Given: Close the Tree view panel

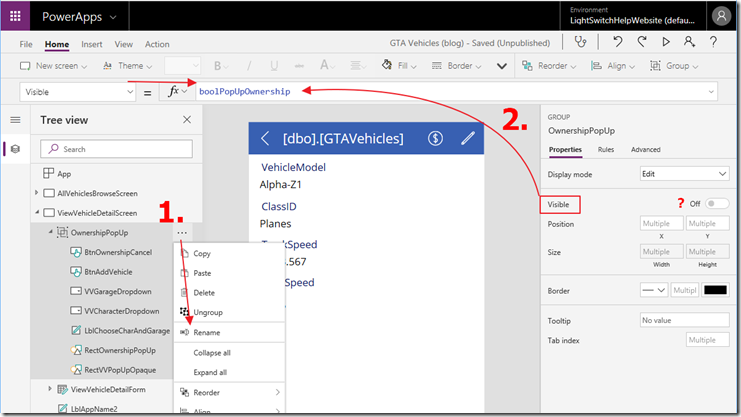Looking at the screenshot, I should click(x=187, y=120).
